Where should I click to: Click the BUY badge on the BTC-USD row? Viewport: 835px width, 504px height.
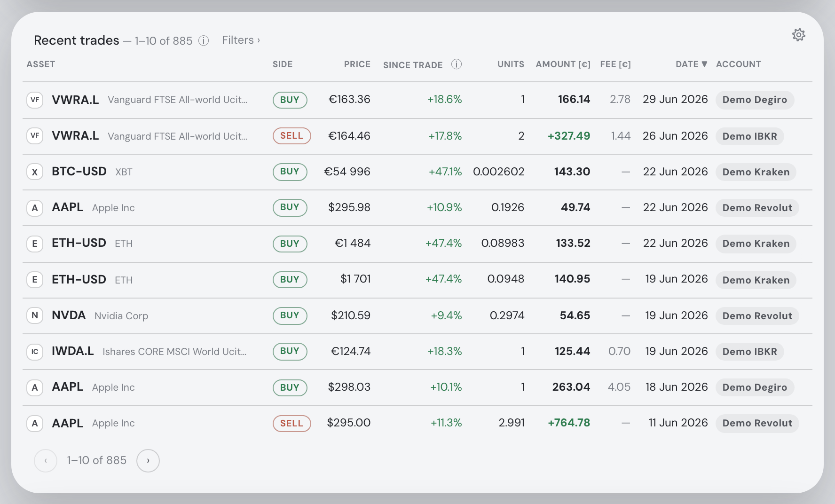coord(290,172)
